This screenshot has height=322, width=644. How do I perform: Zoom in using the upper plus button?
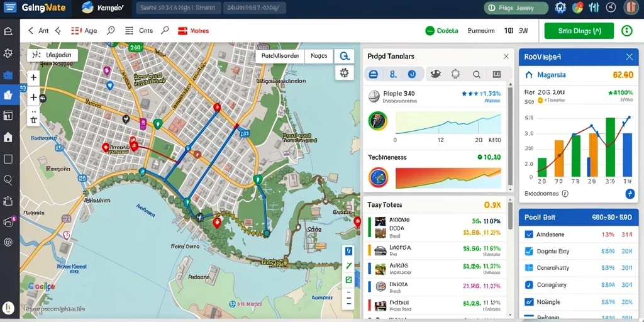coord(34,77)
